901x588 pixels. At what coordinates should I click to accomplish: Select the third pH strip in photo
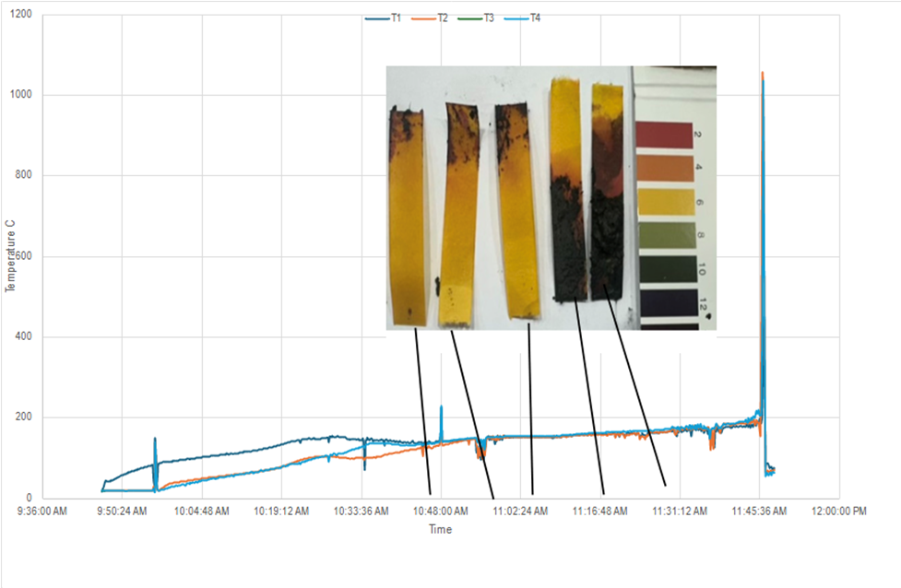click(517, 211)
